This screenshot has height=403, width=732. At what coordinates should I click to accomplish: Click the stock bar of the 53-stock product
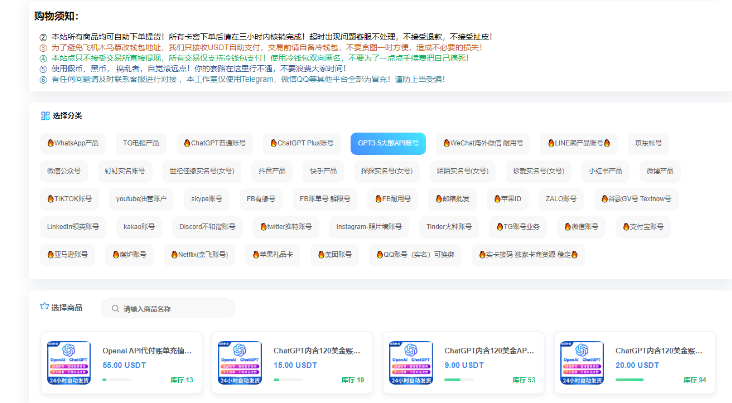coord(459,380)
